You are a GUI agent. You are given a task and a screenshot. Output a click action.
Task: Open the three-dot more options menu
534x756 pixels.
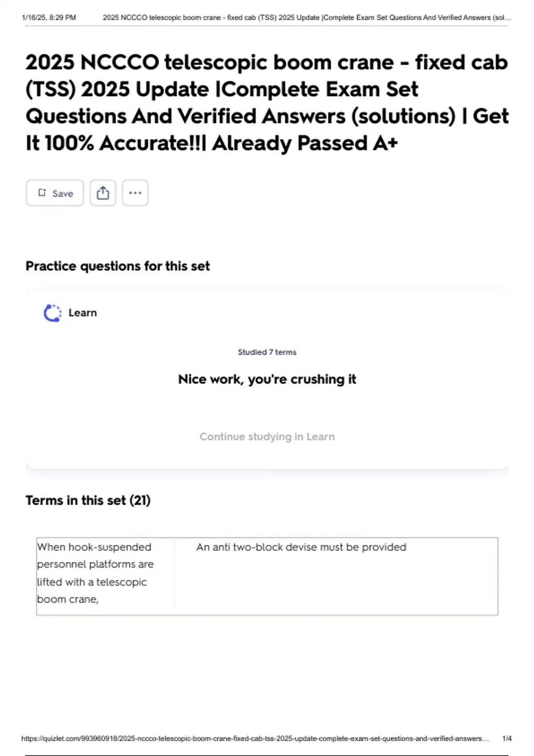tap(135, 193)
